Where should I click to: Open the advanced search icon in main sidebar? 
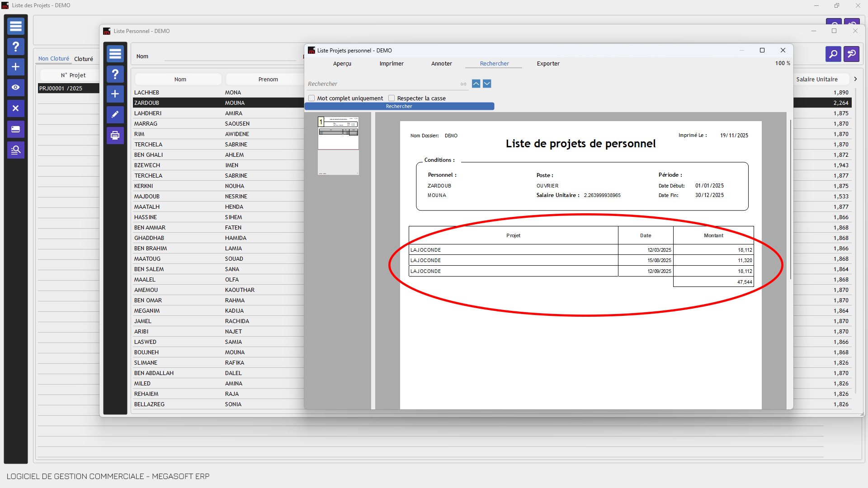16,150
